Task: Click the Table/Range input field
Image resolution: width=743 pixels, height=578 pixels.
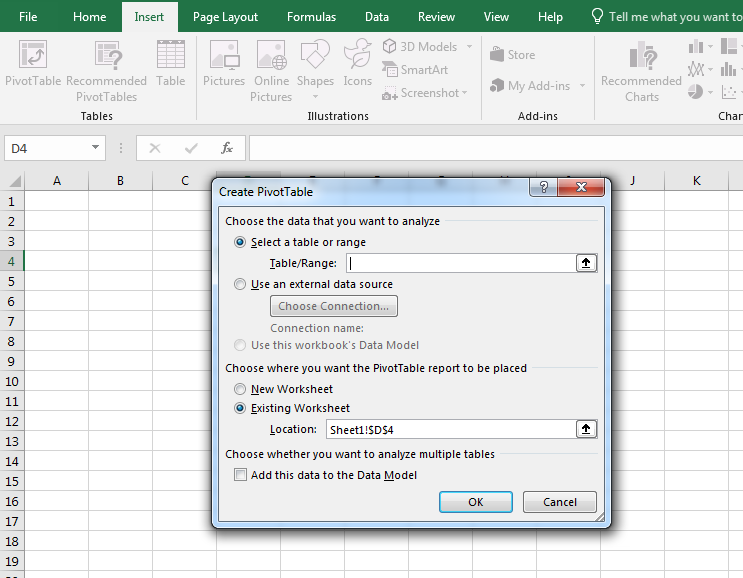Action: click(461, 263)
